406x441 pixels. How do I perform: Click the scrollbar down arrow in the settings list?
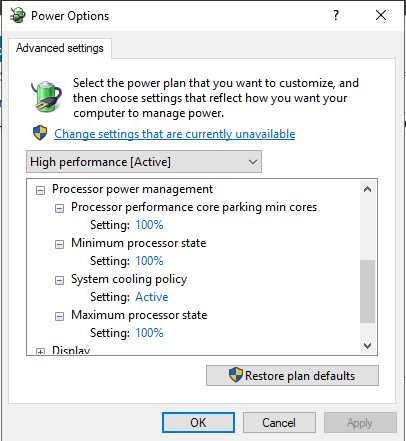[x=367, y=346]
